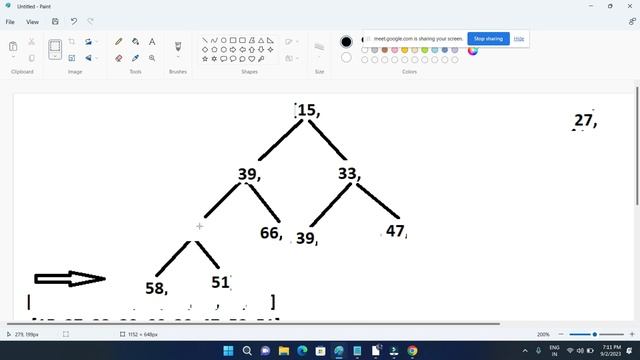
Task: Pick the yellow color swatch
Action: (x=404, y=50)
